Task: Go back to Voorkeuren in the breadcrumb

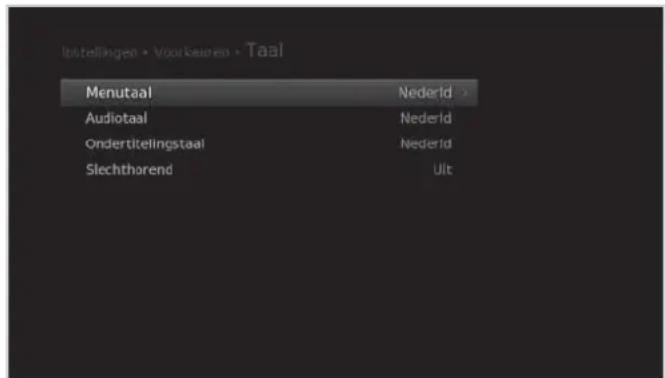Action: pyautogui.click(x=191, y=52)
